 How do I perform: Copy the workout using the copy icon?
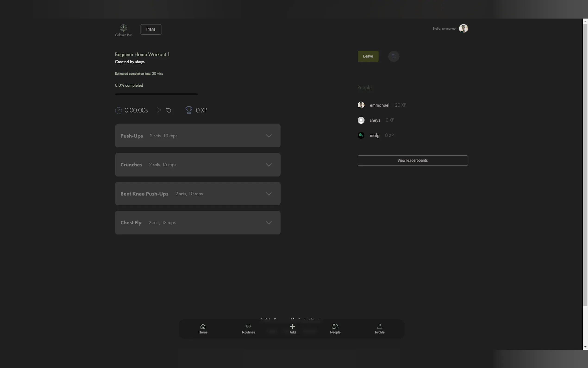point(394,56)
